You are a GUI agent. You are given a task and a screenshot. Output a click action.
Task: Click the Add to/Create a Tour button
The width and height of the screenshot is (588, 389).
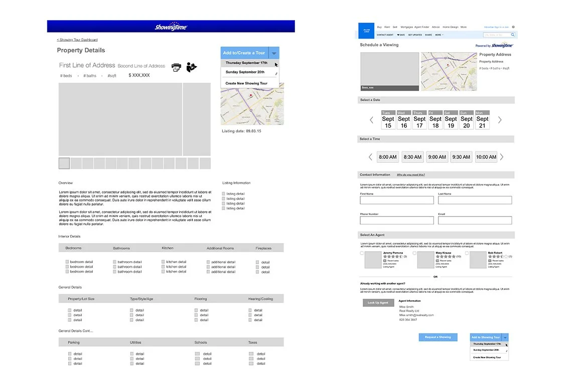click(244, 53)
